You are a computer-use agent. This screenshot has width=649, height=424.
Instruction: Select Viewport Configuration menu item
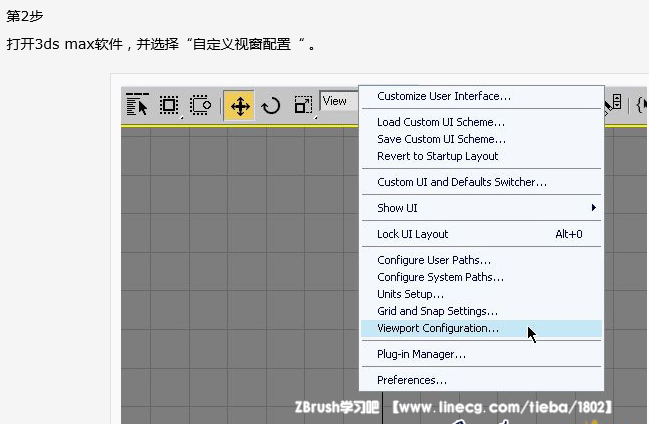coord(481,328)
